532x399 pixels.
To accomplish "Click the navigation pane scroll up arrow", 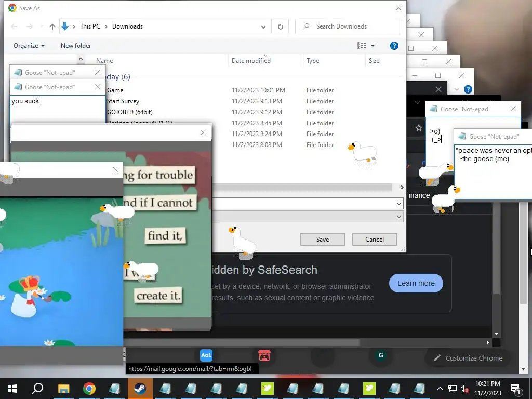I will 81,59.
